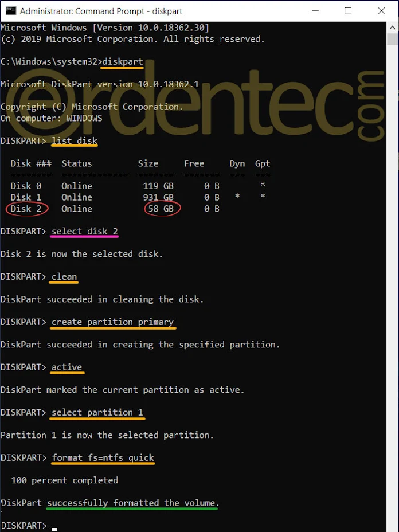Click the 'create partition primary' command text

[x=112, y=322]
